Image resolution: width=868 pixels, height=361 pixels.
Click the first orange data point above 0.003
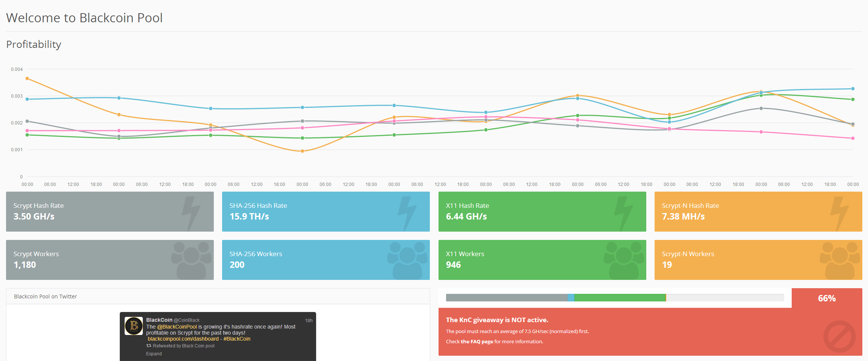click(27, 78)
